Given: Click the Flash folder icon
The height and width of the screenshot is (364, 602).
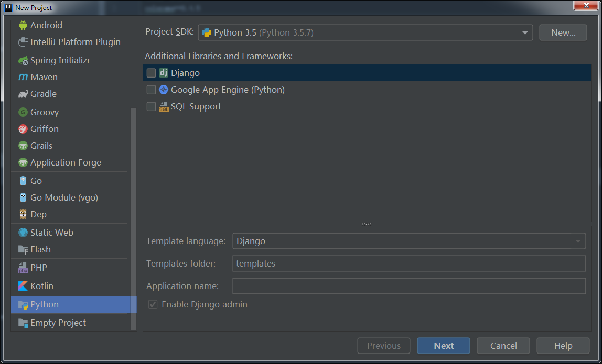Looking at the screenshot, I should click(23, 250).
